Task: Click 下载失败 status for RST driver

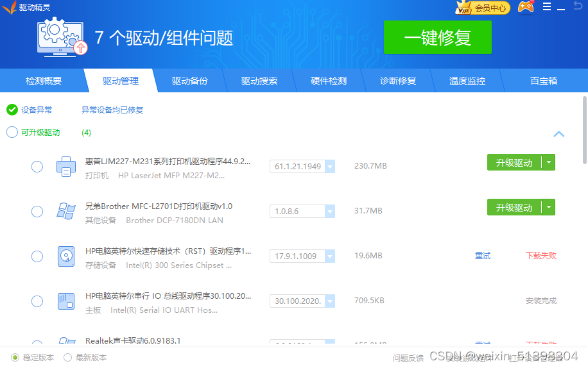Action: 541,256
